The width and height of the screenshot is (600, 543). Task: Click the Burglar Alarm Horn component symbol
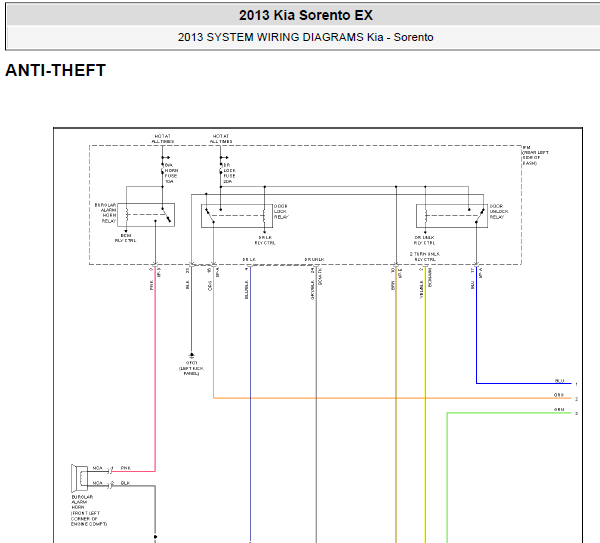[79, 478]
